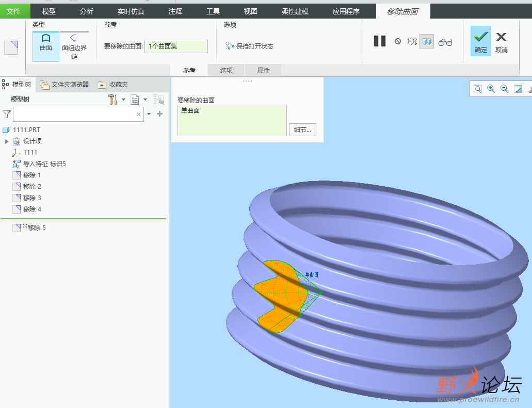Switch to the 分析 ribbon tab
532x408 pixels.
87,11
